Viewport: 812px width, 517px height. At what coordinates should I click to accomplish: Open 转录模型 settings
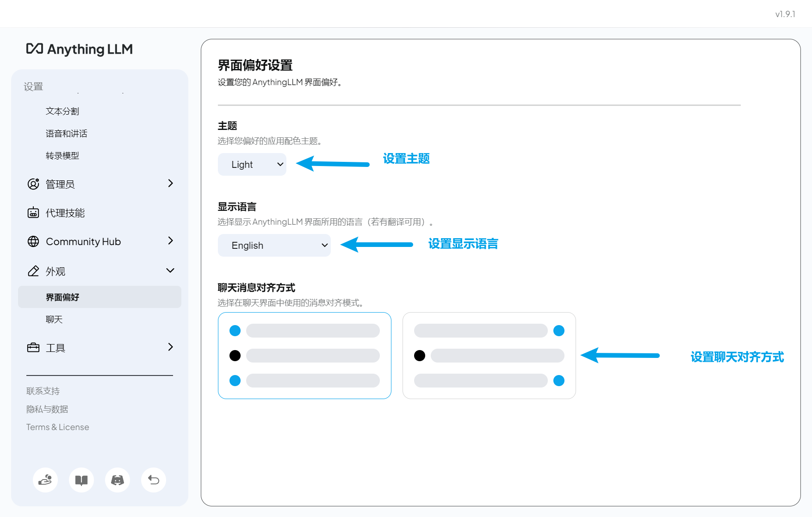click(62, 156)
